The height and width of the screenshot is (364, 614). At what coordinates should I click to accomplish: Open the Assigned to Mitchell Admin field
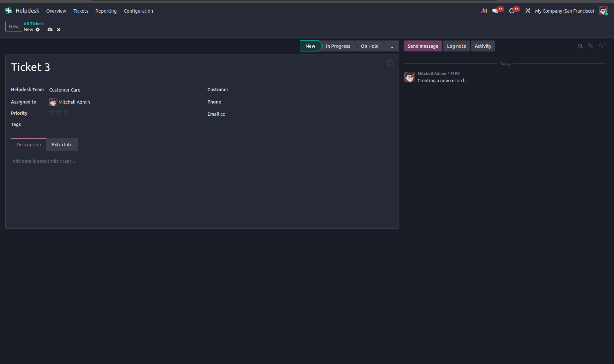click(x=123, y=102)
